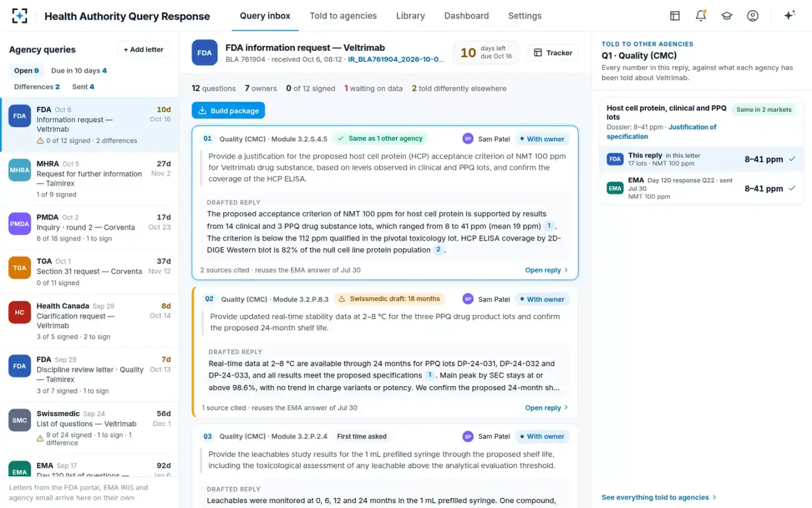Open With owner status on question 02
This screenshot has height=508, width=812.
click(541, 299)
